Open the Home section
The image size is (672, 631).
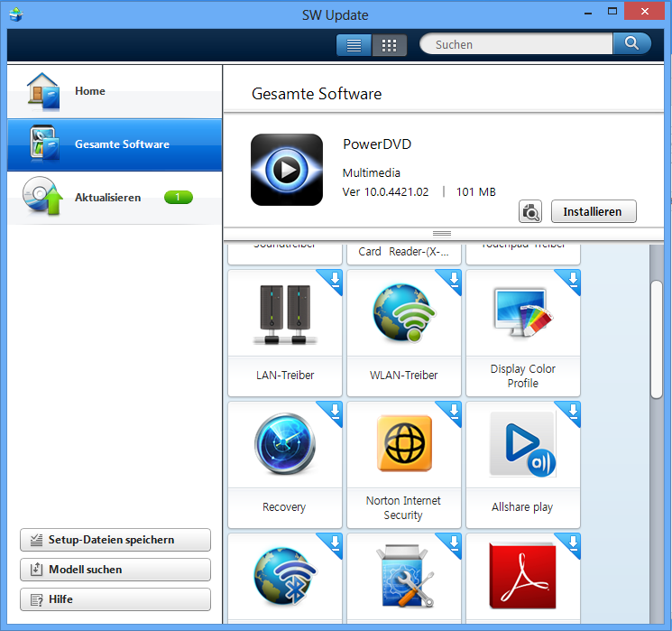pyautogui.click(x=115, y=91)
